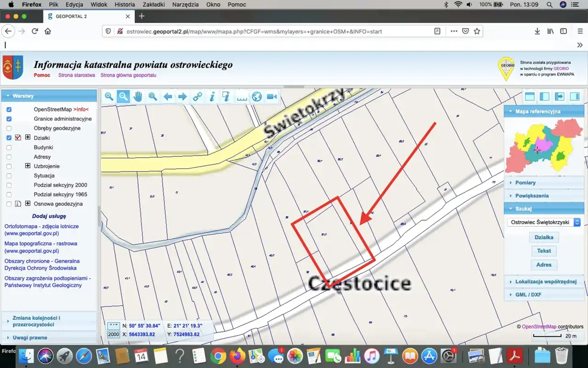Viewport: 588px width, 368px height.
Task: Enable the Budynki layer checkbox
Action: pyautogui.click(x=9, y=148)
